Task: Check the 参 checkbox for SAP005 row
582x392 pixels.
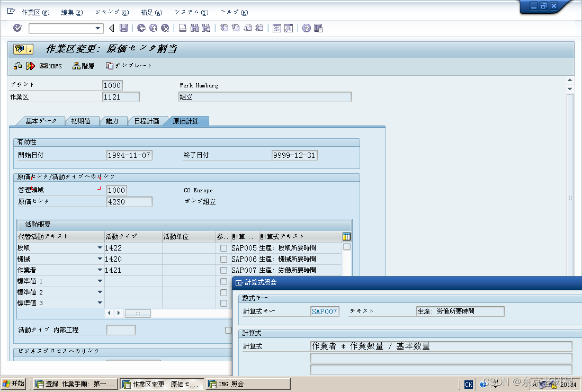Action: click(x=225, y=247)
